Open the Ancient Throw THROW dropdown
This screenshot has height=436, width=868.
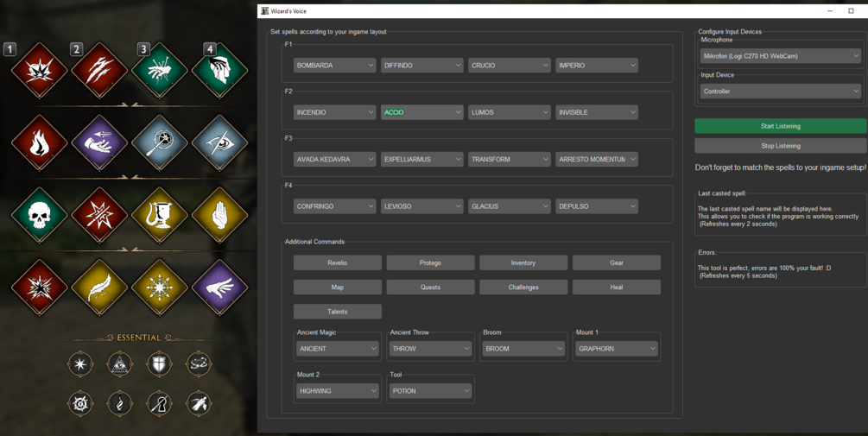pos(431,349)
